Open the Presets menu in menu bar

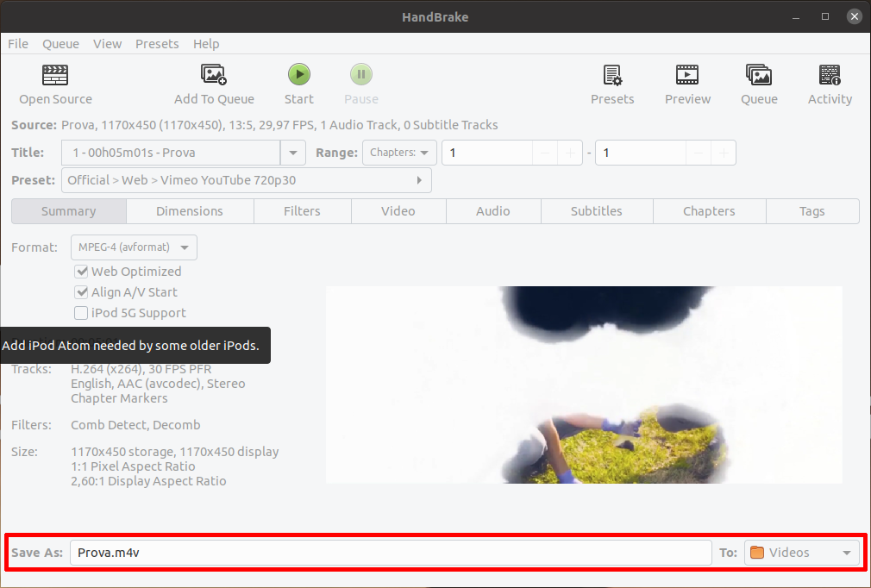coord(157,44)
